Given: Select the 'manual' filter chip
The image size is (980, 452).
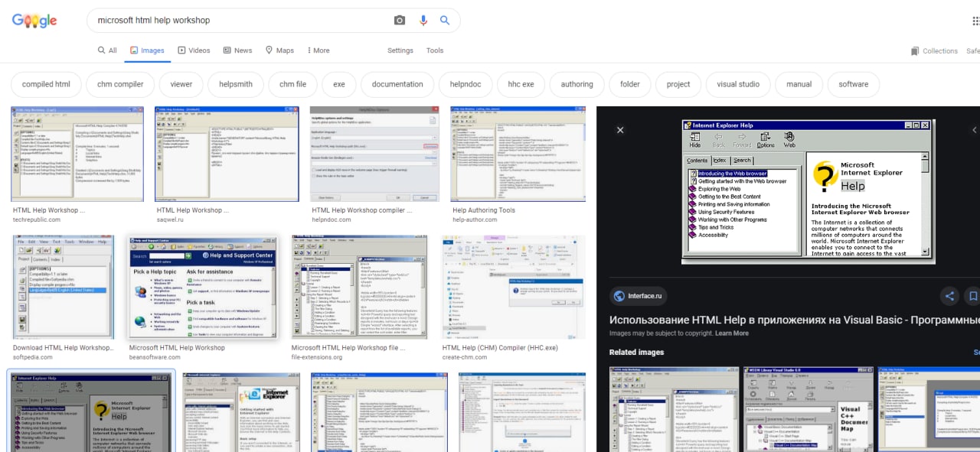Looking at the screenshot, I should (799, 84).
